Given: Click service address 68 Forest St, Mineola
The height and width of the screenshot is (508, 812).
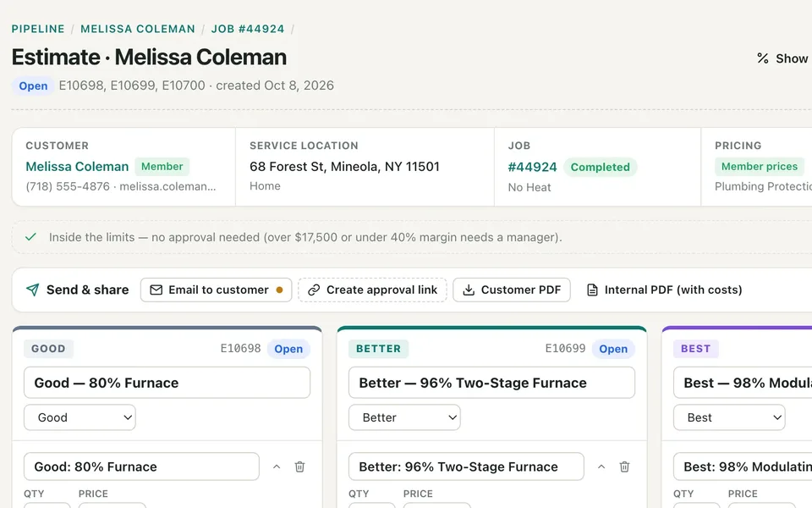Looking at the screenshot, I should point(344,167).
